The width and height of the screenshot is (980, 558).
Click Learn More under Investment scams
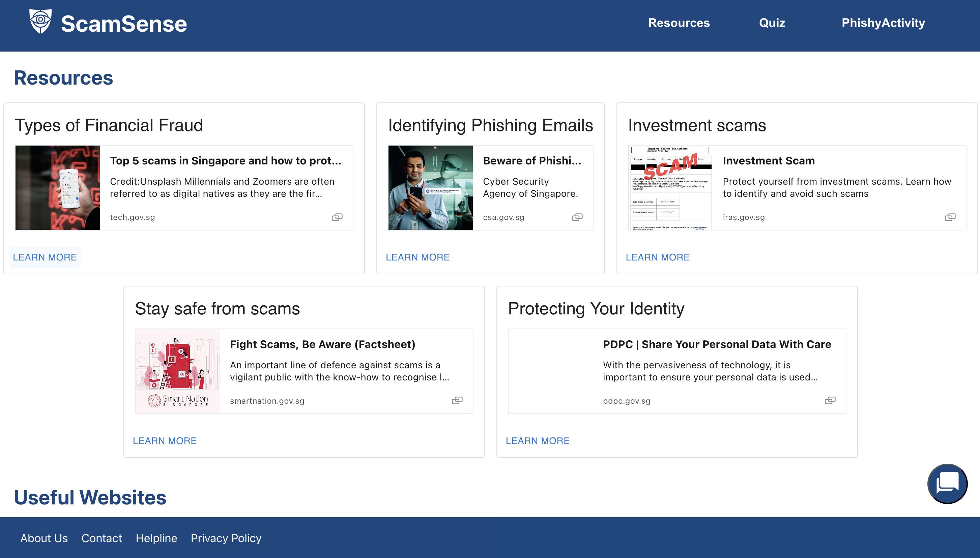[x=657, y=257]
